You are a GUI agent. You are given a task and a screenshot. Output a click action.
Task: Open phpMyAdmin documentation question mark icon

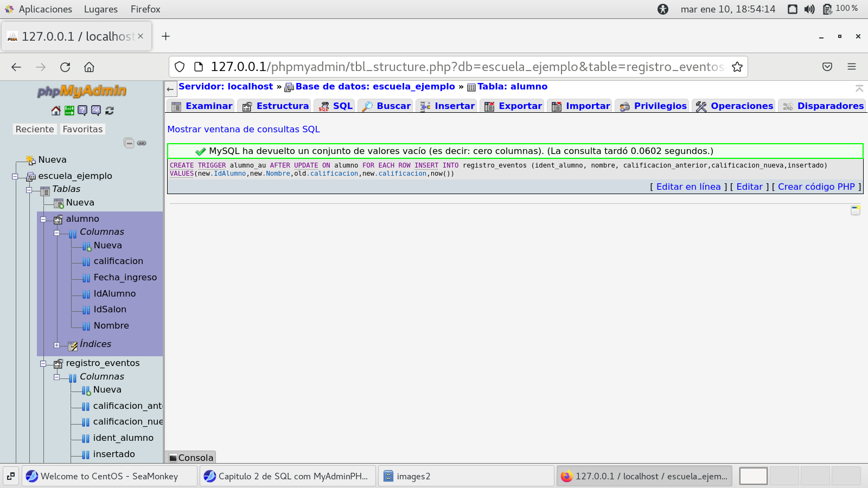click(x=82, y=111)
